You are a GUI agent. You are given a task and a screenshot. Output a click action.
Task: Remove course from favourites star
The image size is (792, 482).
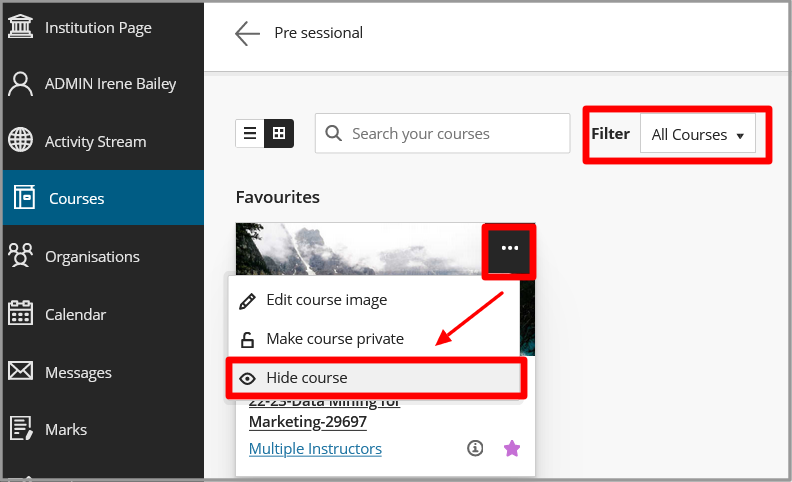[512, 449]
